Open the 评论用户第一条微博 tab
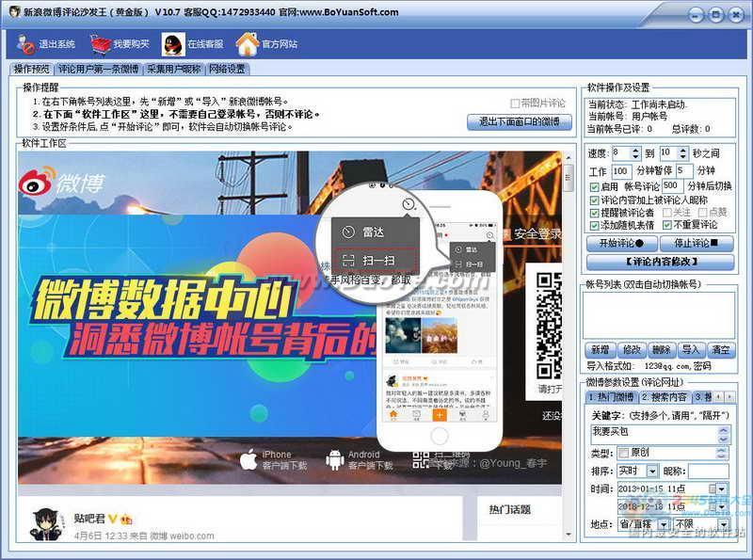The width and height of the screenshot is (753, 560). pyautogui.click(x=99, y=69)
